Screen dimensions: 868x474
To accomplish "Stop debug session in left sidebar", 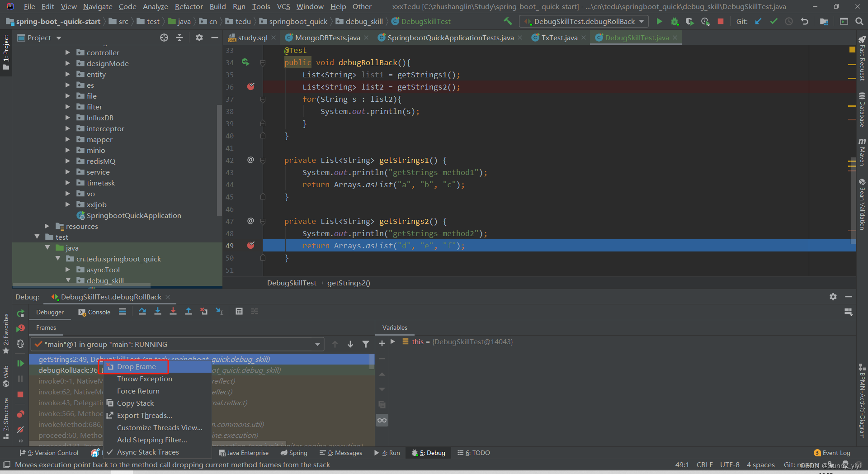I will pos(20,394).
